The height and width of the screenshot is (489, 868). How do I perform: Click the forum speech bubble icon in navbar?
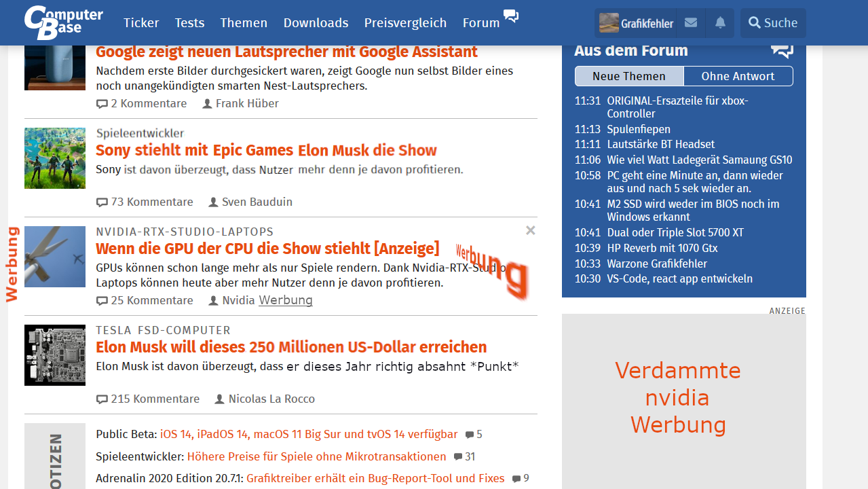point(511,16)
